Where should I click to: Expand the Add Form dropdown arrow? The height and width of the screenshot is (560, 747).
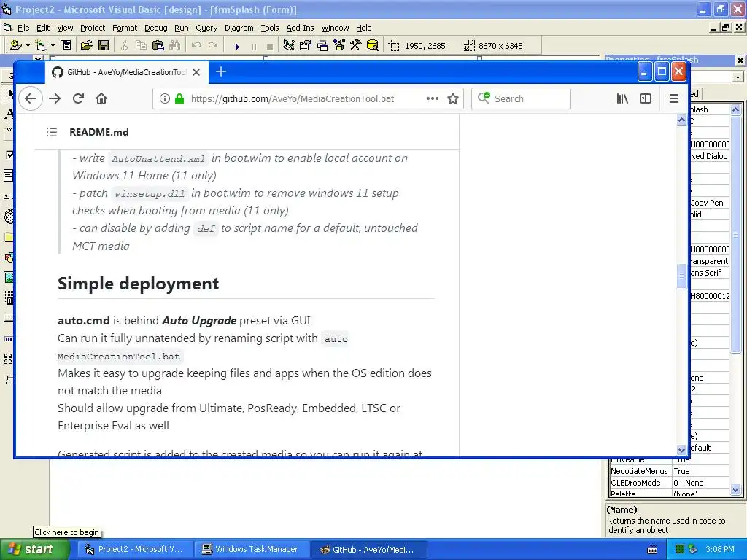[53, 46]
